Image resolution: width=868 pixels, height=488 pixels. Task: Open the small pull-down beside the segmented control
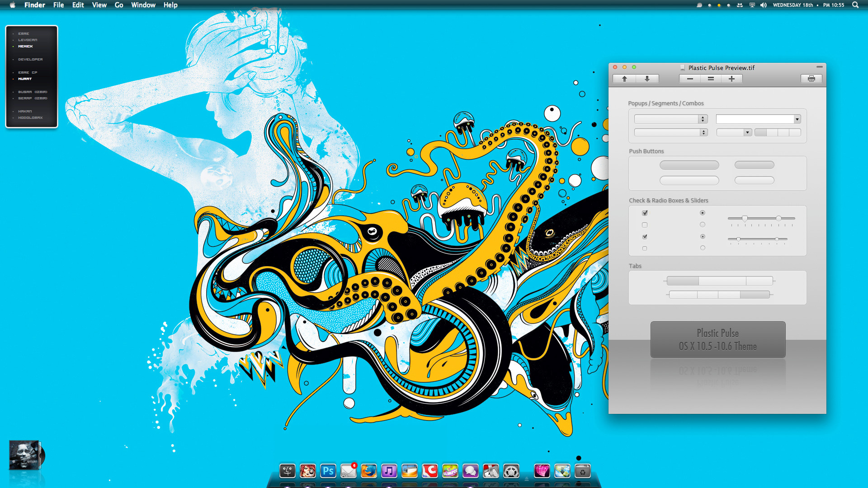click(734, 132)
